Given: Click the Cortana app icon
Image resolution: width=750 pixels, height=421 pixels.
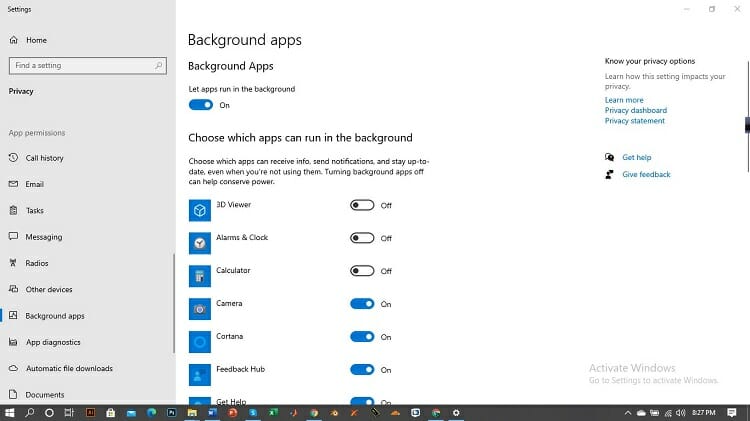Looking at the screenshot, I should click(x=199, y=342).
